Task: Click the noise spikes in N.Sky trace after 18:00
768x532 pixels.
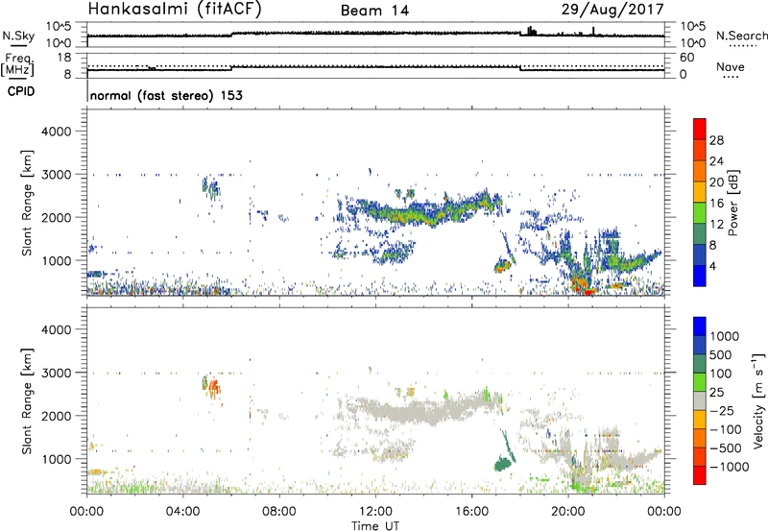Action: point(532,31)
